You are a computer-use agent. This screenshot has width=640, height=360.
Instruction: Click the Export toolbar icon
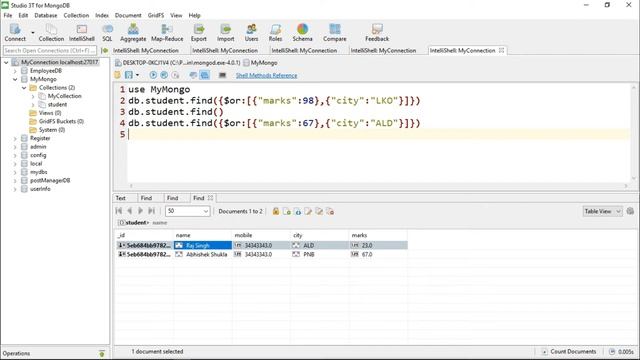(199, 33)
